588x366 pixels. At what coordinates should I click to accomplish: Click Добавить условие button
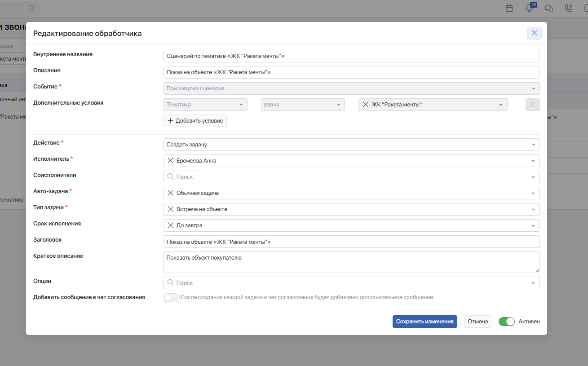click(195, 121)
